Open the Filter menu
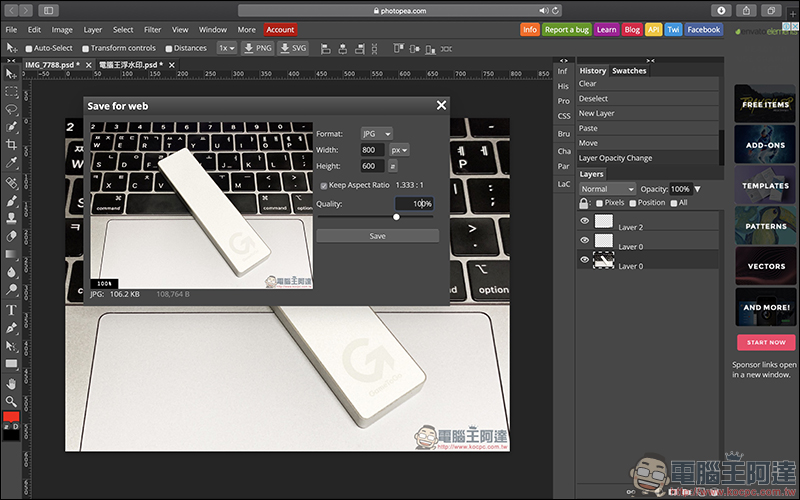Viewport: 800px width, 500px height. [153, 30]
